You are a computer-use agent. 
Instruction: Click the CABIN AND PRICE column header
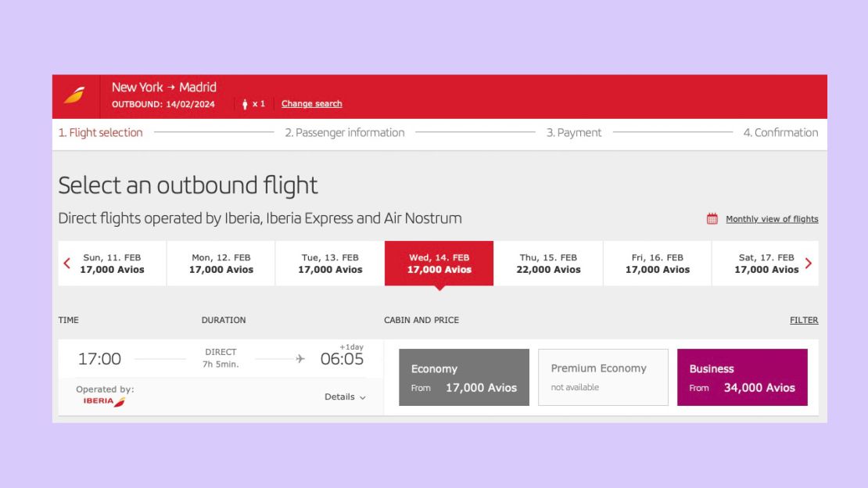421,320
